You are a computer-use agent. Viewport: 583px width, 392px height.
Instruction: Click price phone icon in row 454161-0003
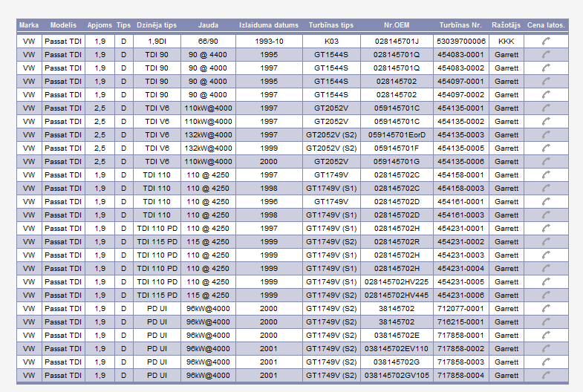[546, 215]
